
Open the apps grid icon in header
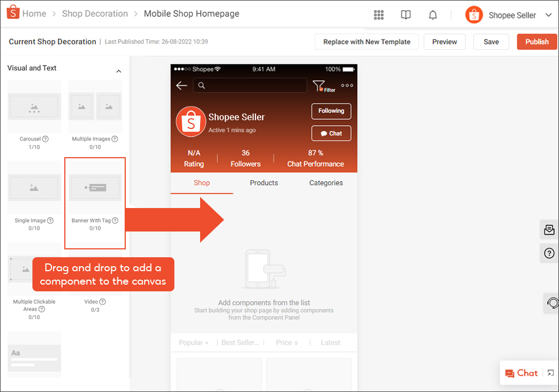pyautogui.click(x=378, y=15)
